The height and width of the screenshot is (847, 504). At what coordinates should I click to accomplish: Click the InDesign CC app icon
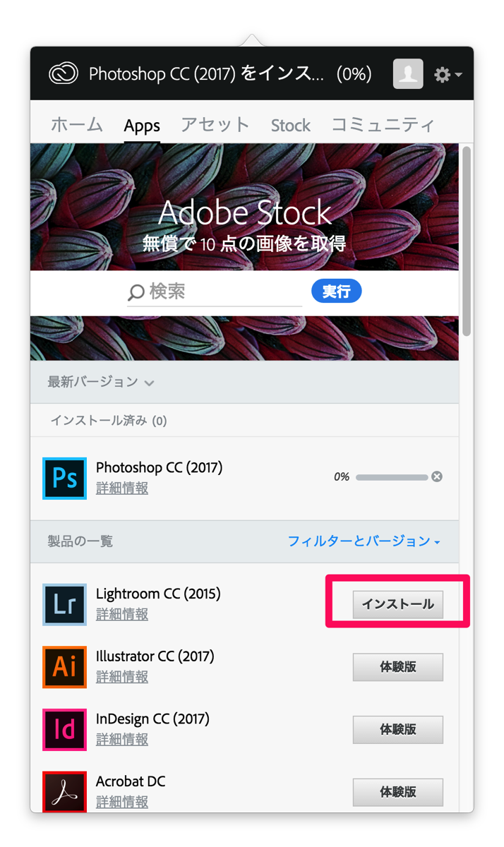click(64, 729)
